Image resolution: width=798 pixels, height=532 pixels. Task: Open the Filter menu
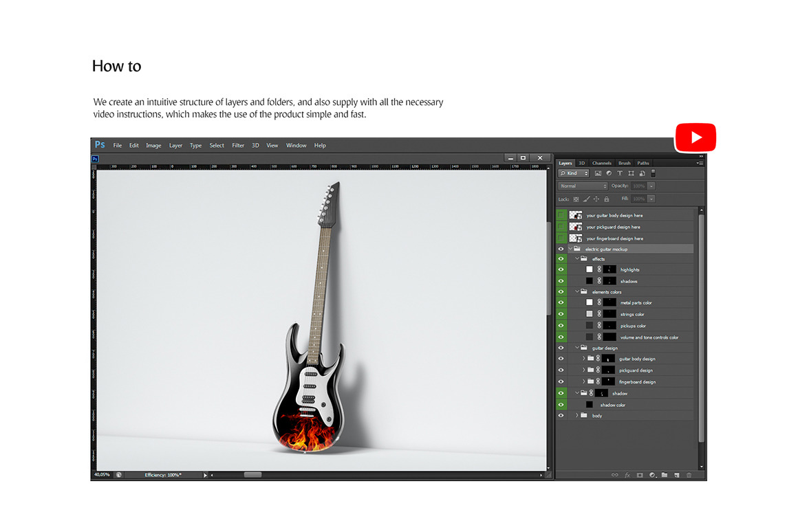click(x=238, y=145)
